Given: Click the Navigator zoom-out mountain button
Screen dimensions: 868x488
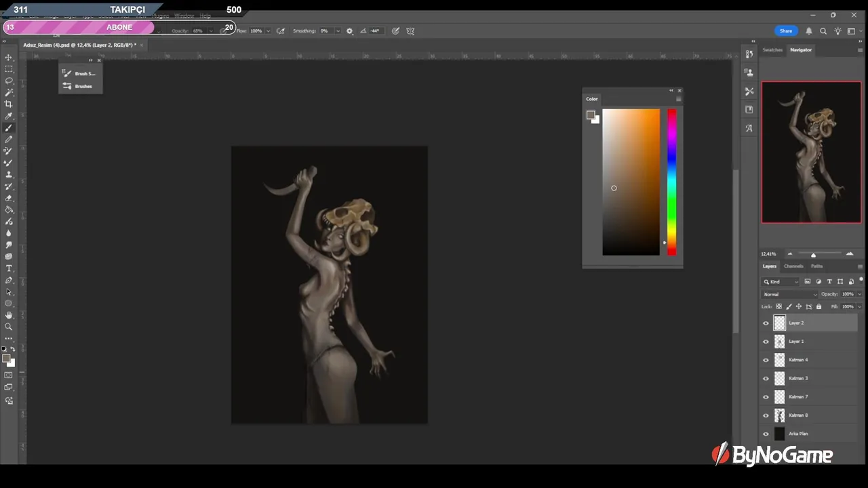Looking at the screenshot, I should pos(789,253).
